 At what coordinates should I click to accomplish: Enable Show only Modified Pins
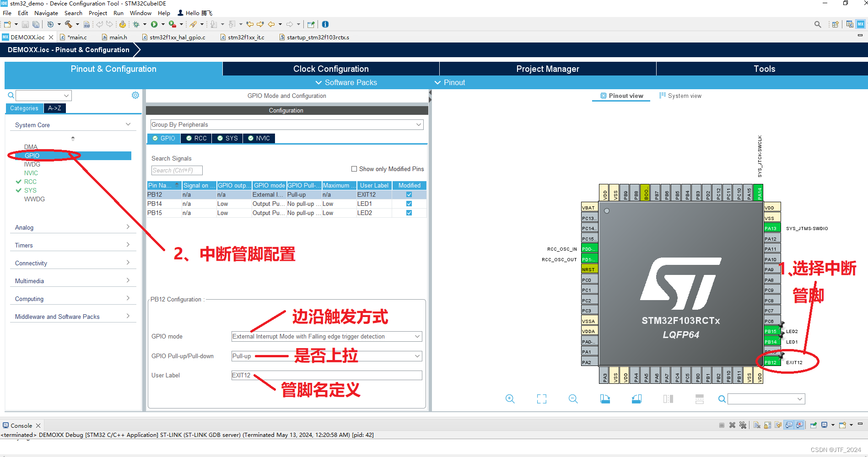click(354, 169)
